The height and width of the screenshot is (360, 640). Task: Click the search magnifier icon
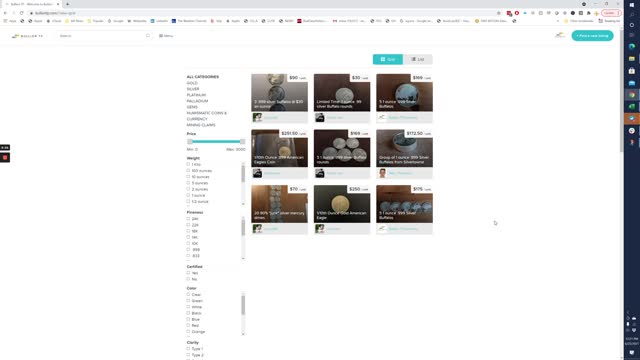click(x=148, y=36)
